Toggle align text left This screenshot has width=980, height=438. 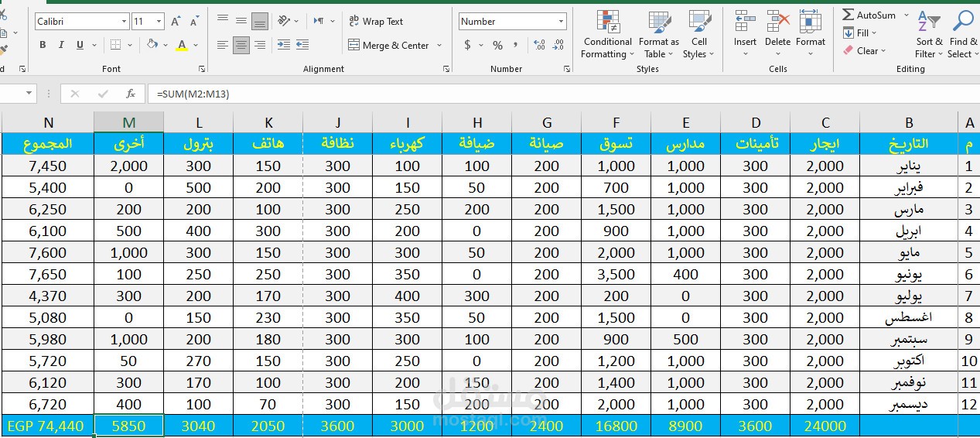pos(223,46)
